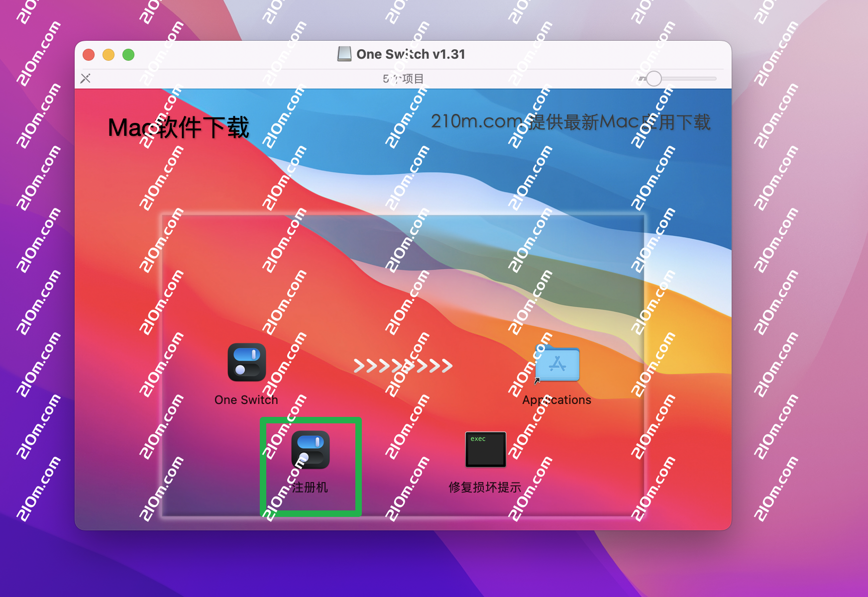The width and height of the screenshot is (868, 597).
Task: Click the One Switch label text
Action: 246,400
